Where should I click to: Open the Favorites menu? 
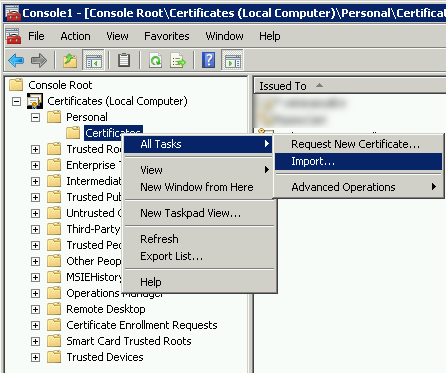(x=167, y=36)
